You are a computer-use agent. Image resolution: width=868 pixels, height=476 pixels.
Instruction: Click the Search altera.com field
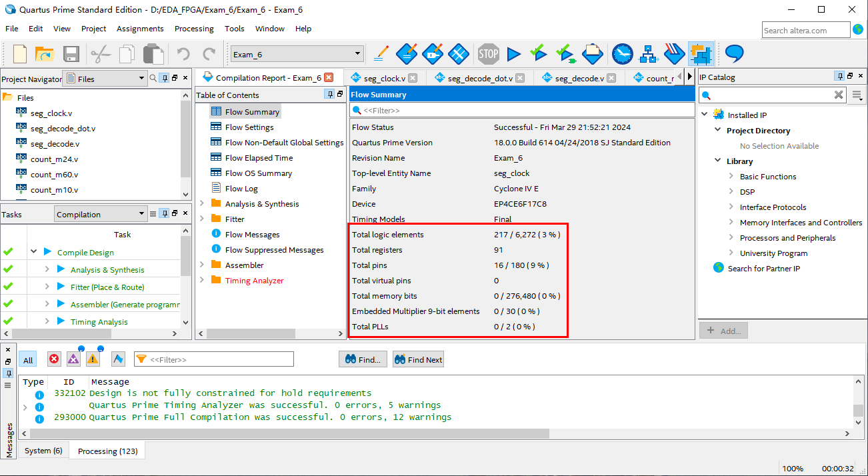point(806,30)
